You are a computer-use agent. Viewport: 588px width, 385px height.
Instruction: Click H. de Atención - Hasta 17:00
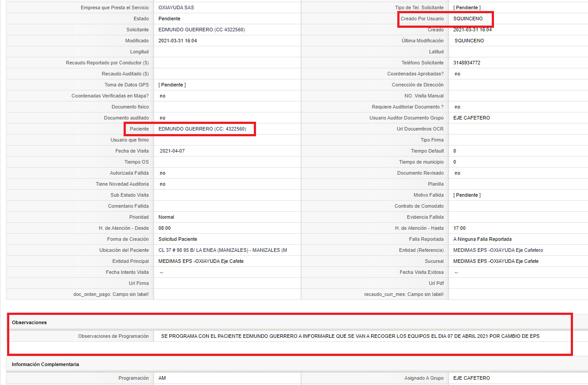(460, 228)
